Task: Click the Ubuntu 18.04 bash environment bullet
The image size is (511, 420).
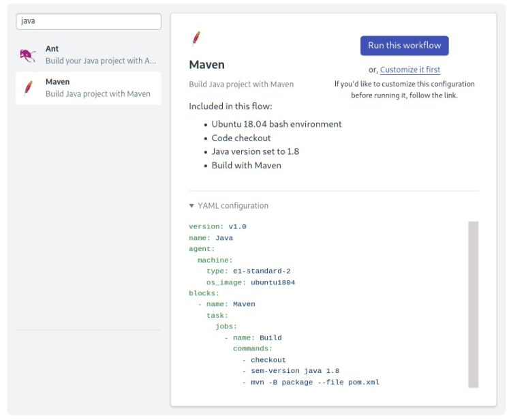Action: [x=277, y=124]
